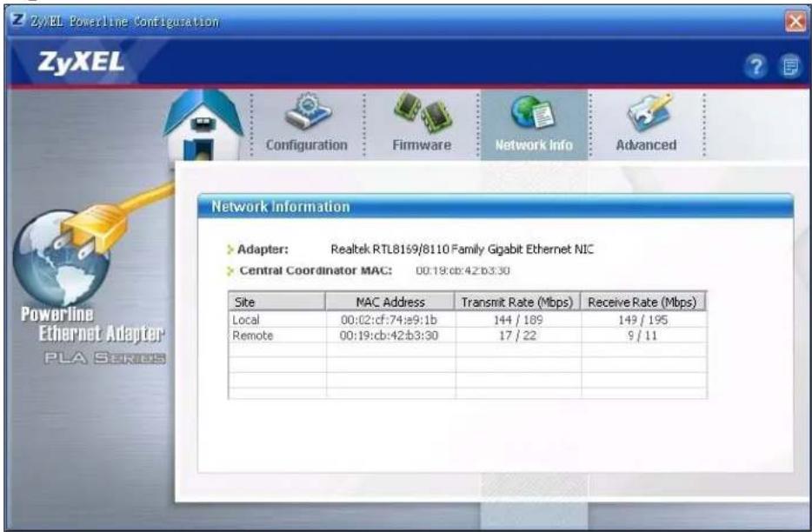Click the Receive Rate (Mbps) column header
812x532 pixels.
coord(642,302)
